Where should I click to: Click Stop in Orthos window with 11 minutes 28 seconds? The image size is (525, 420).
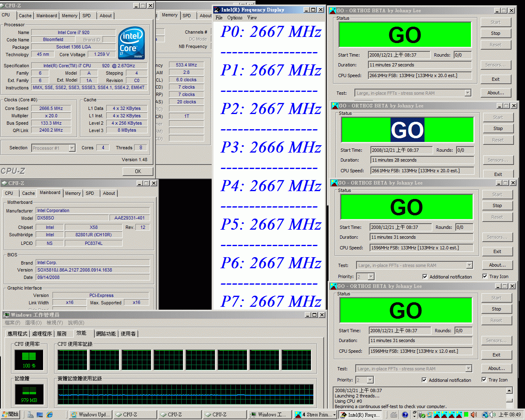498,128
